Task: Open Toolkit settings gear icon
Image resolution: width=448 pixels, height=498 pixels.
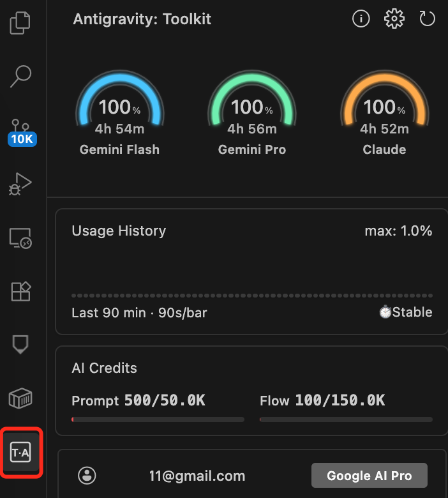Action: pyautogui.click(x=394, y=19)
